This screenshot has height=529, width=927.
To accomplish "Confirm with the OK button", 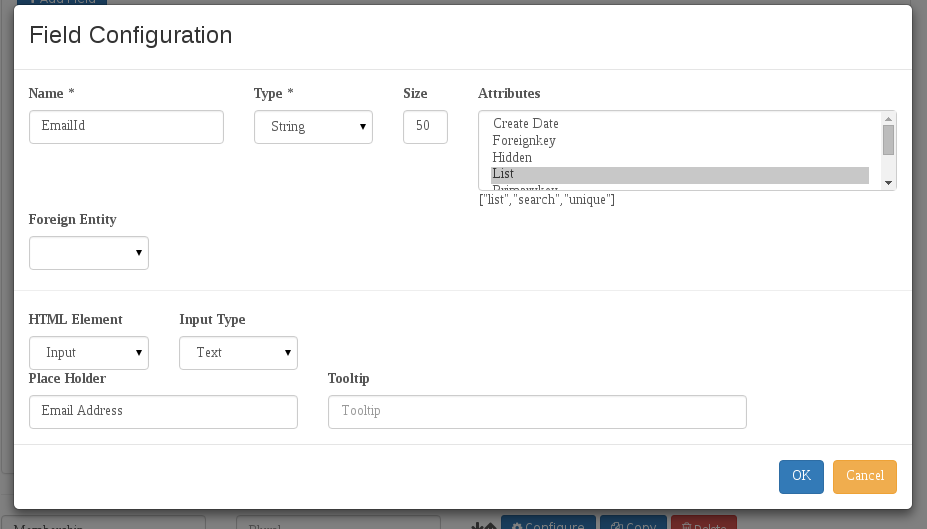I will coord(801,476).
